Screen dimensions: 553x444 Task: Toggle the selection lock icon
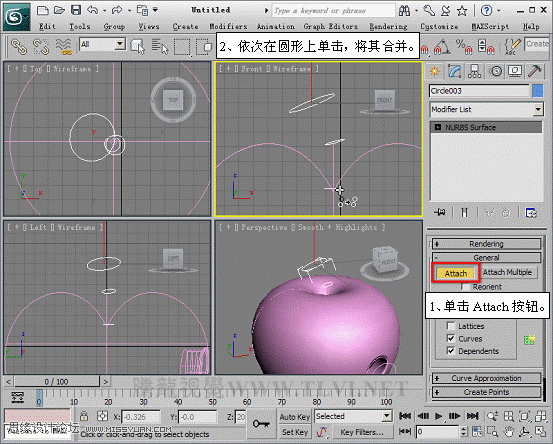pos(84,416)
